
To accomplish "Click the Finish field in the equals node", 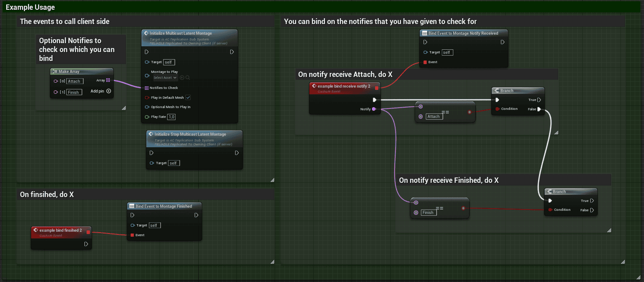I will [x=428, y=213].
